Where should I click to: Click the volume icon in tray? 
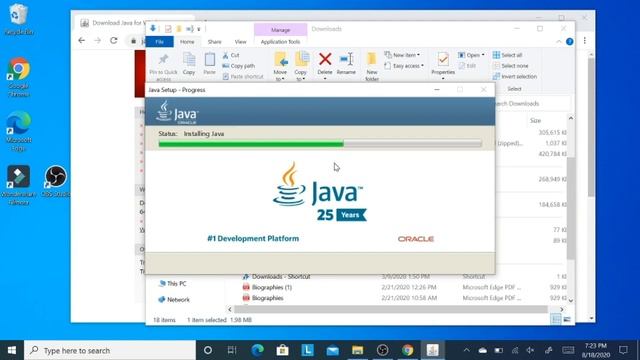tap(531, 350)
